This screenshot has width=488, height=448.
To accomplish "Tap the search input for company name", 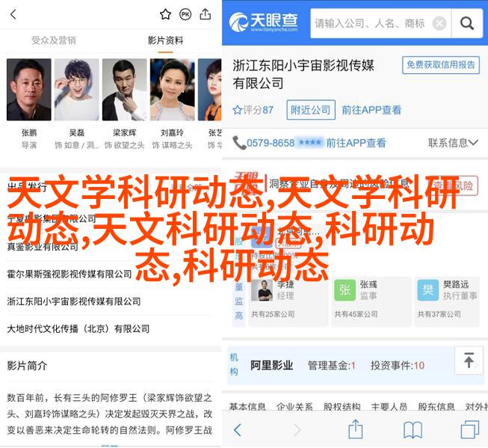I will coord(371,23).
